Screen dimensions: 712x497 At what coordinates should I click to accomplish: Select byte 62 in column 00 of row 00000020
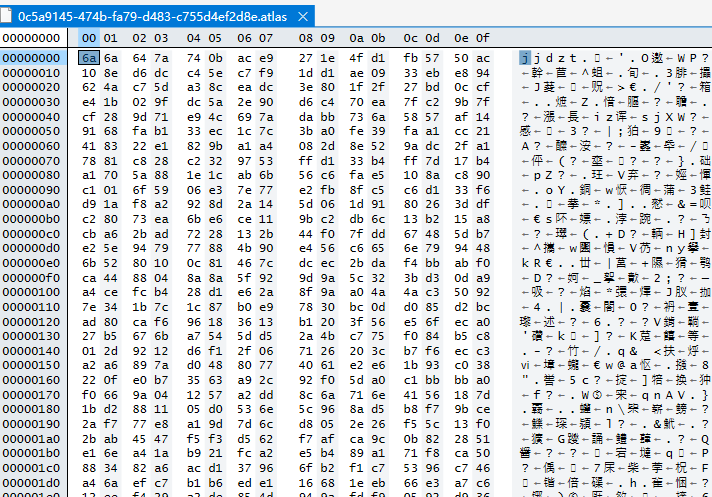[x=89, y=87]
